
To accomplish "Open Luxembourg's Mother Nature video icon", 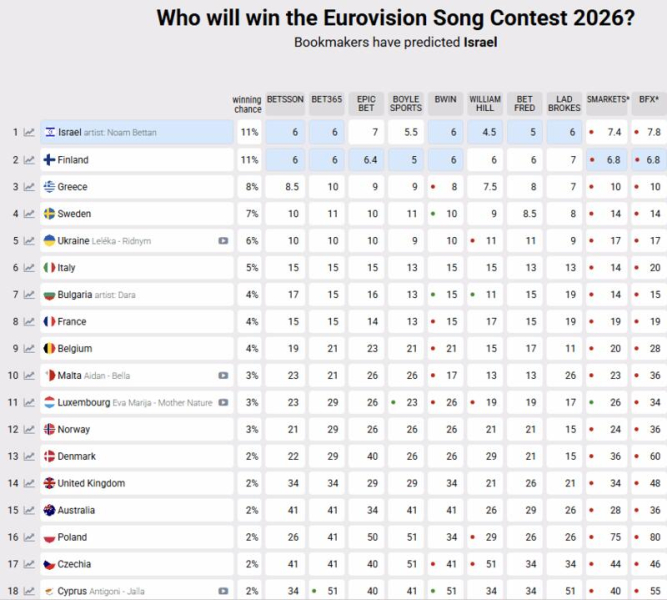I will [x=223, y=403].
